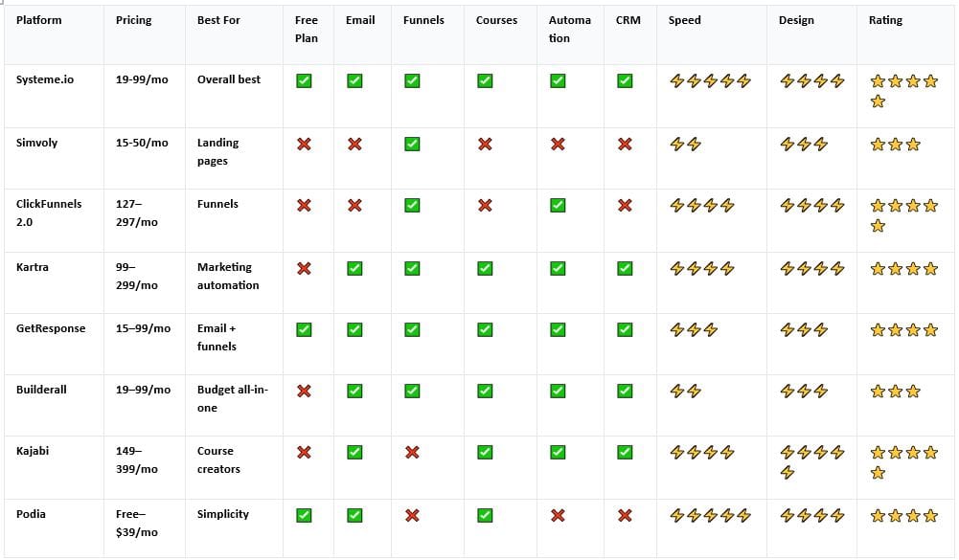This screenshot has width=959, height=560.
Task: Click the Systeme.io platform name
Action: click(x=45, y=79)
